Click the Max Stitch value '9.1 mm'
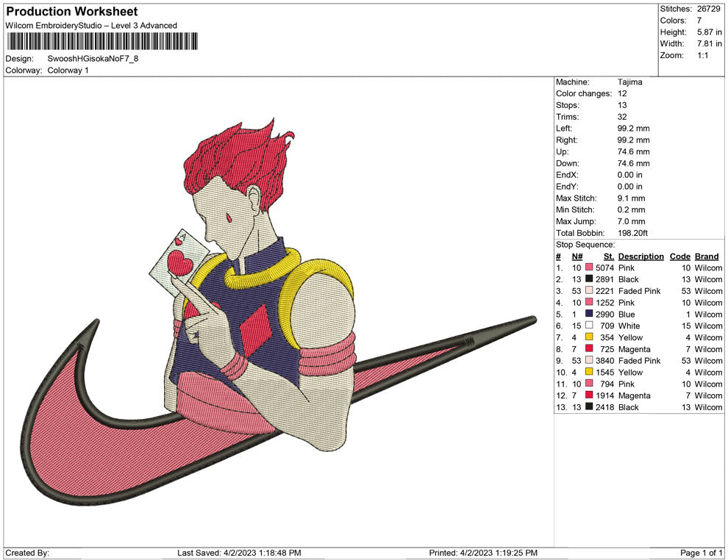This screenshot has width=728, height=560. click(x=632, y=198)
